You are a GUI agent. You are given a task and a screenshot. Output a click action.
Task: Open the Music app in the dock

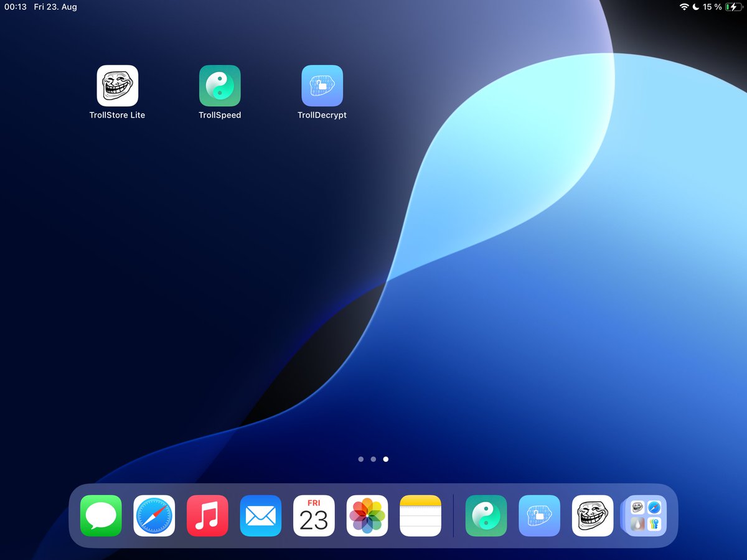[x=207, y=516]
